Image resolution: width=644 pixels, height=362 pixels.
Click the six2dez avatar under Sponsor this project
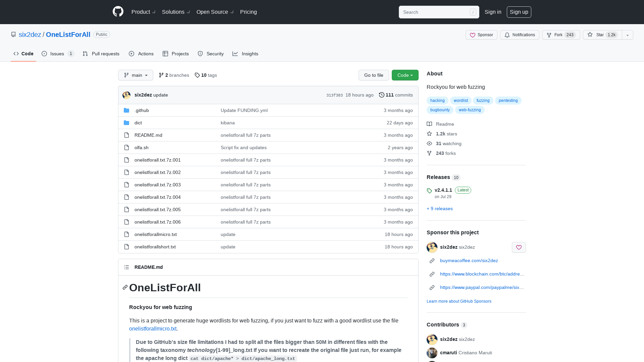click(432, 247)
